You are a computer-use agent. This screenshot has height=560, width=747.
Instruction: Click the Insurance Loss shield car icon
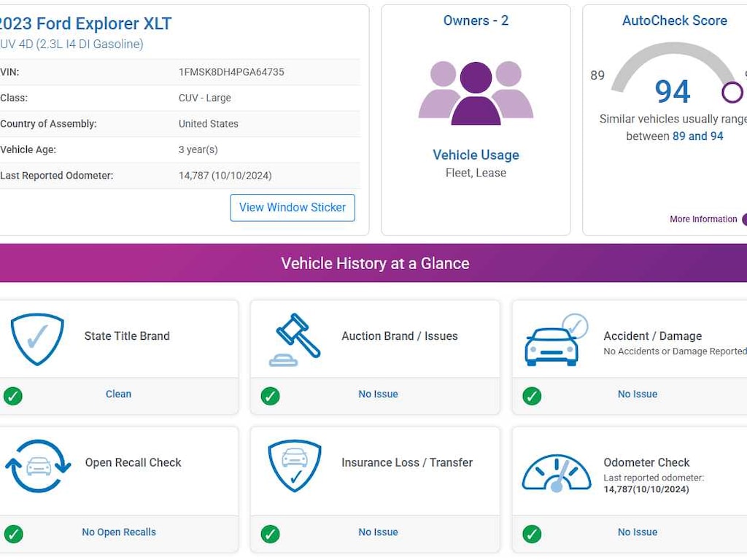coord(294,466)
